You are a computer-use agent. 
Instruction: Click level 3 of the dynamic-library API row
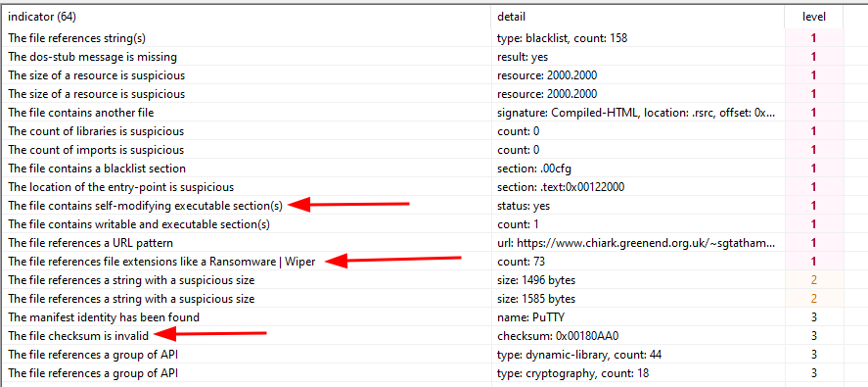(x=814, y=355)
